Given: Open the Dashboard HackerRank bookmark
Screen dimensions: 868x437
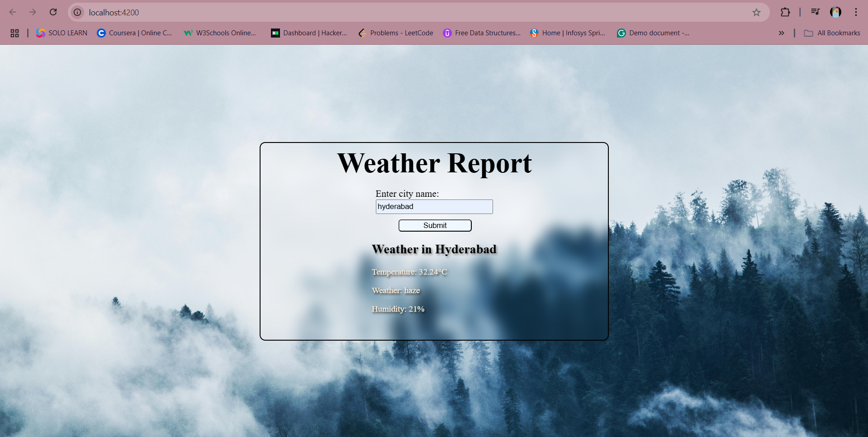Looking at the screenshot, I should pos(309,33).
